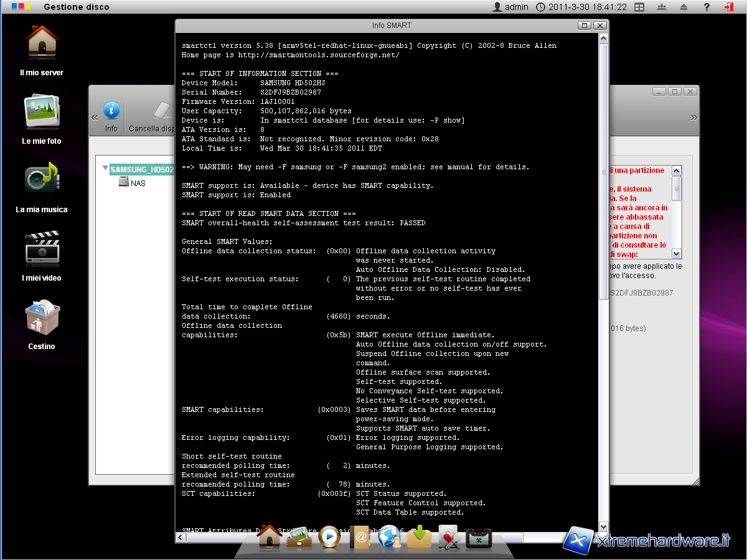Screen dimensions: 747x560
Task: Open the download folder dock icon
Action: coord(419,537)
